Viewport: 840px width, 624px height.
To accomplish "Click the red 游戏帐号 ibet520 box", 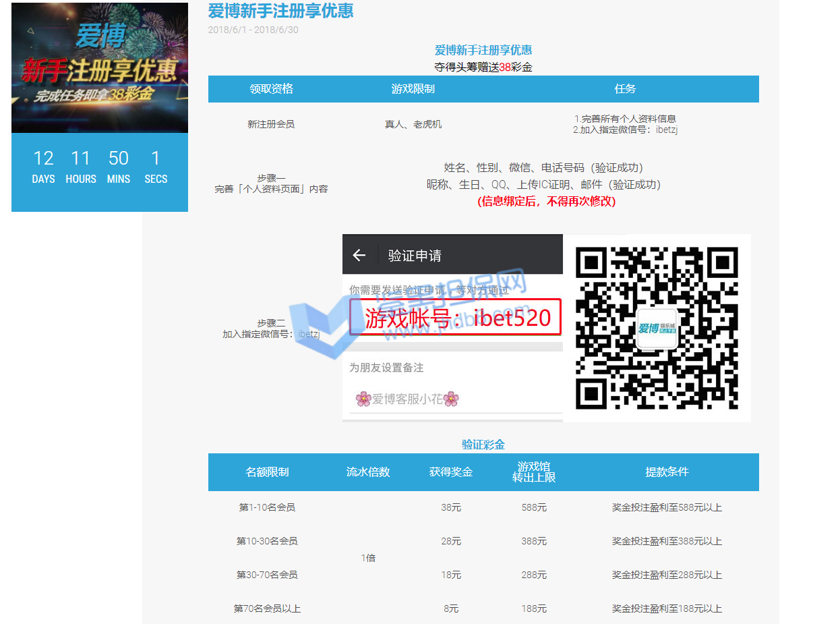I will pyautogui.click(x=455, y=317).
